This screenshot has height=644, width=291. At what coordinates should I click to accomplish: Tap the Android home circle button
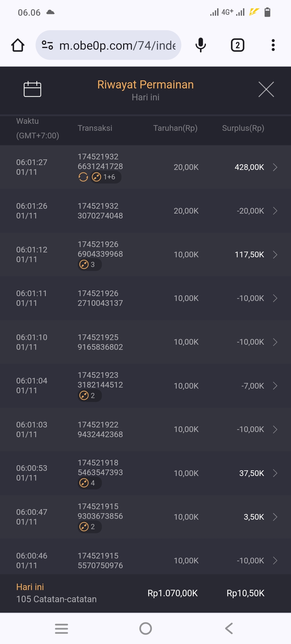[x=145, y=629]
